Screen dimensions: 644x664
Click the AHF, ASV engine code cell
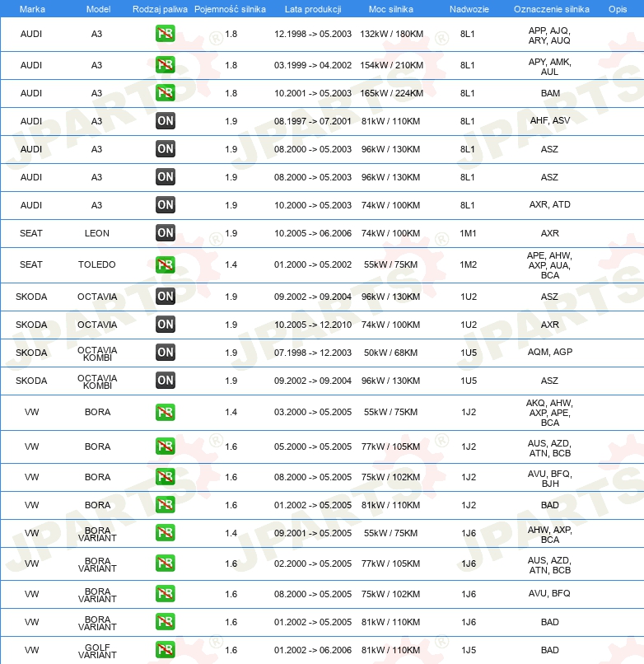coord(550,120)
